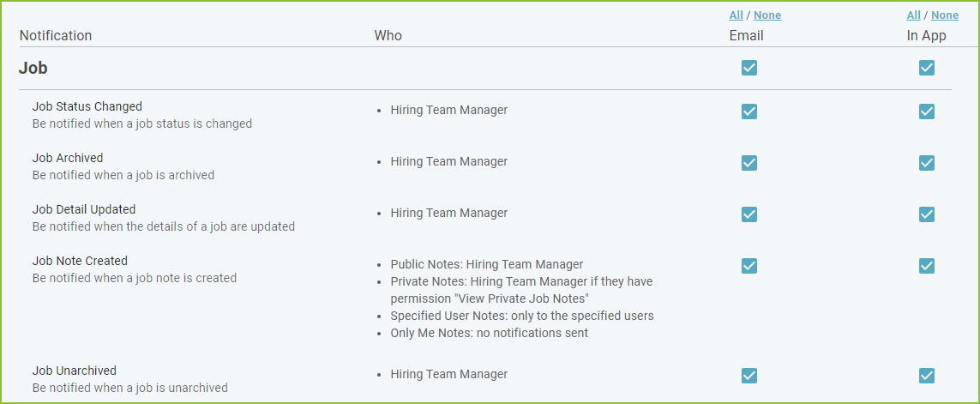This screenshot has width=980, height=404.
Task: Disable In App for Job Archived
Action: pyautogui.click(x=926, y=163)
